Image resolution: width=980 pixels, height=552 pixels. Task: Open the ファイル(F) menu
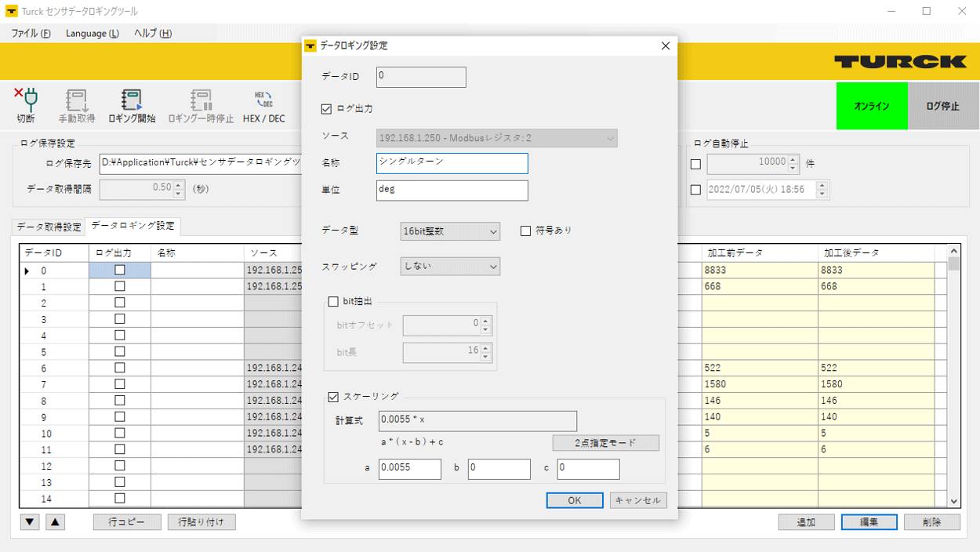click(31, 33)
